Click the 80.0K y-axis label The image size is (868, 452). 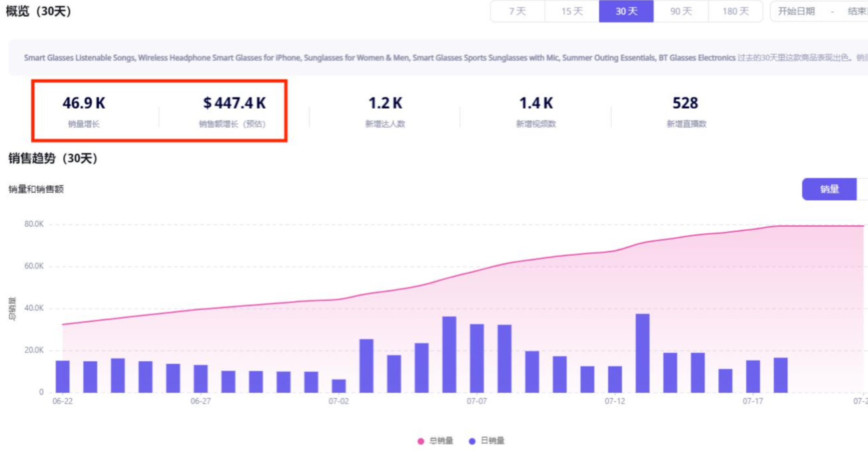pyautogui.click(x=34, y=224)
